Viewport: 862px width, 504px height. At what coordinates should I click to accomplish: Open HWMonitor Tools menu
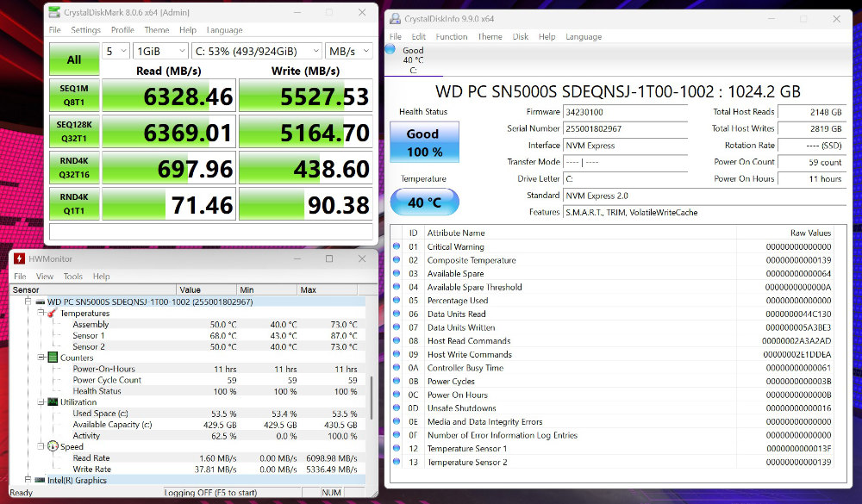pyautogui.click(x=72, y=276)
